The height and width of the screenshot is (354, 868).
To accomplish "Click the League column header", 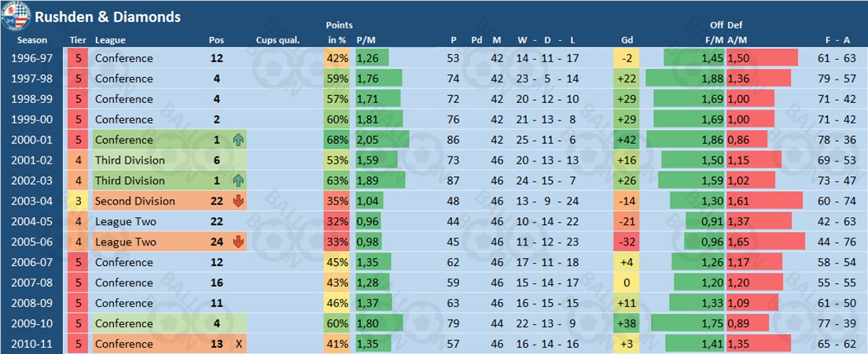I will point(110,40).
